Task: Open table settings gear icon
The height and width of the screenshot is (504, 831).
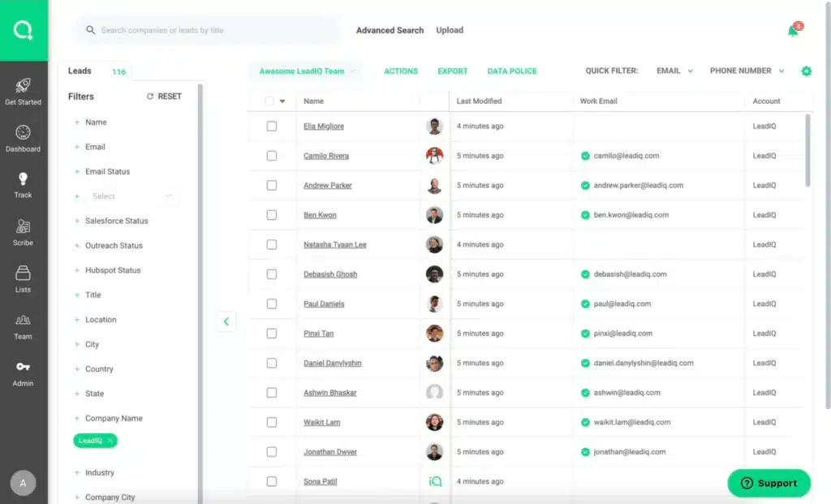Action: point(806,71)
